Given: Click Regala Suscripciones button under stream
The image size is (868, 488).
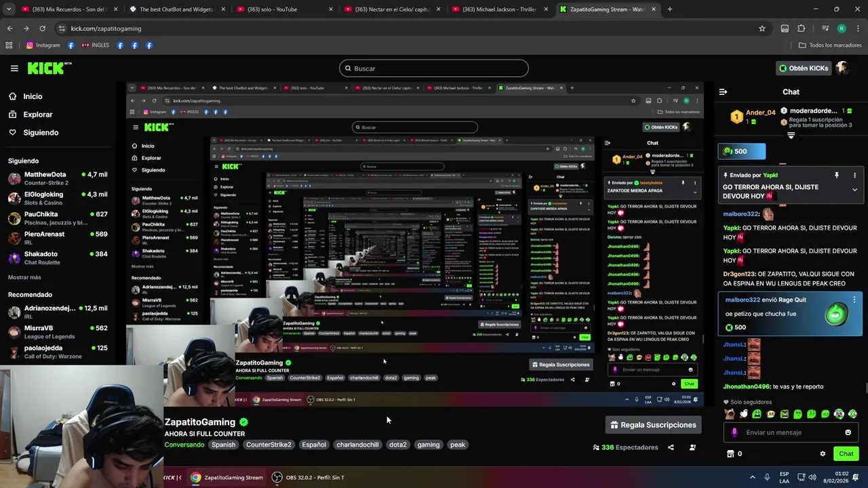Looking at the screenshot, I should point(653,425).
